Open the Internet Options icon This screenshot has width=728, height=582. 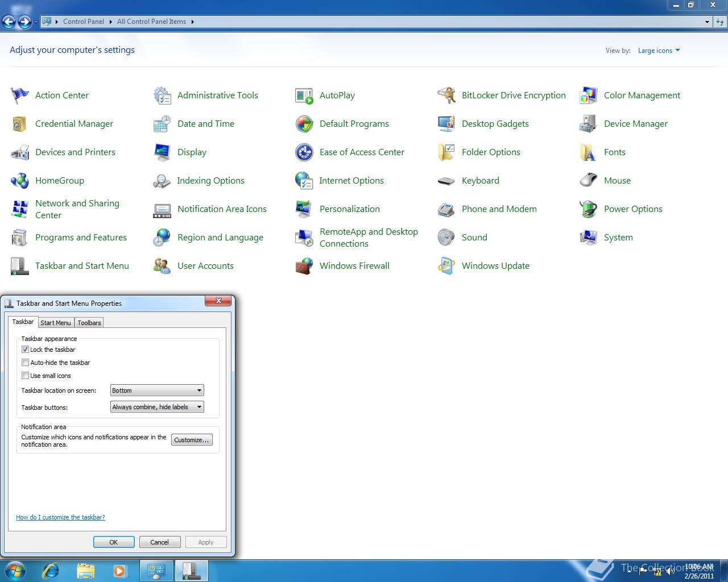coord(304,181)
